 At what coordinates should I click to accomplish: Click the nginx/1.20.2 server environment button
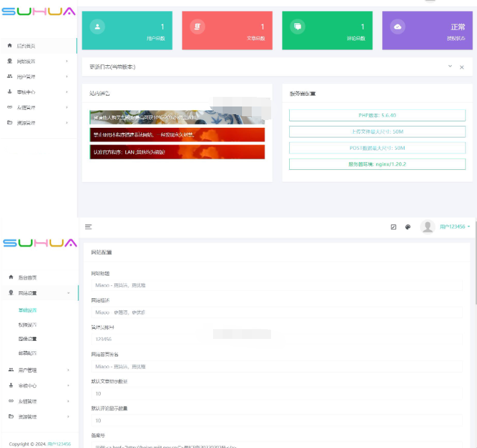[x=377, y=164]
